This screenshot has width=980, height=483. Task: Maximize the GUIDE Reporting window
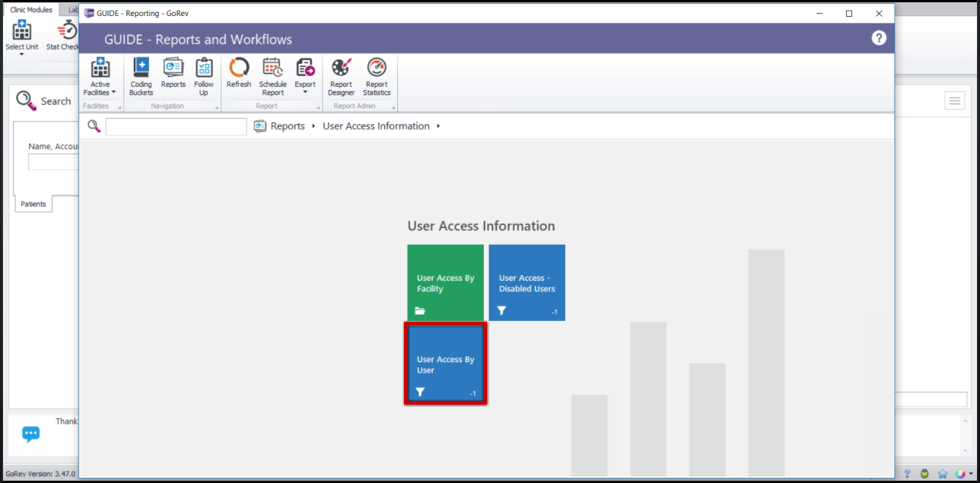tap(849, 13)
